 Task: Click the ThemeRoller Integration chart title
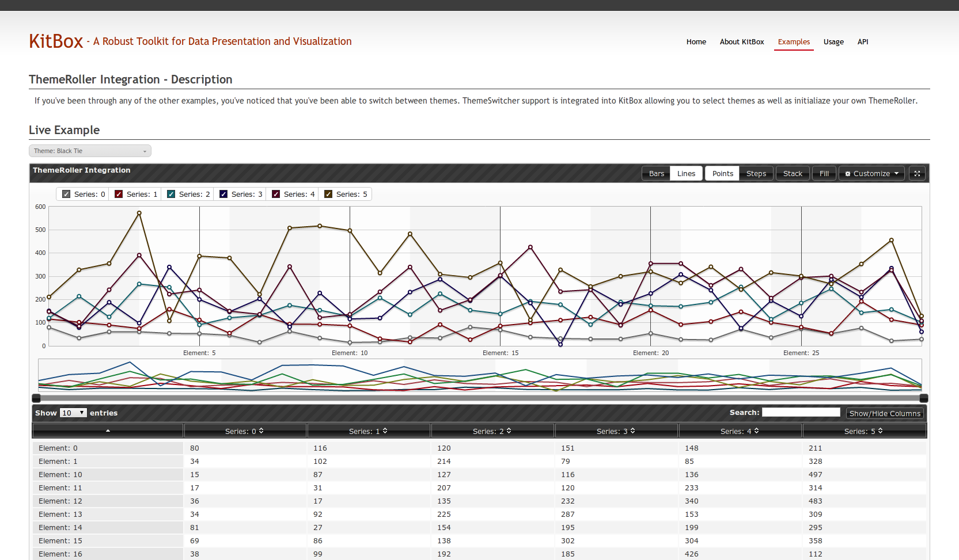click(81, 170)
